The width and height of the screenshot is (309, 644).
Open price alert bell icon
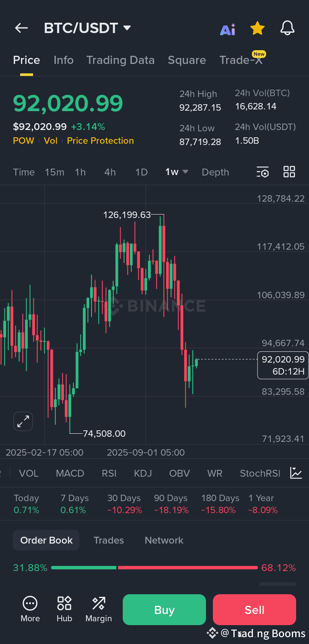click(288, 28)
